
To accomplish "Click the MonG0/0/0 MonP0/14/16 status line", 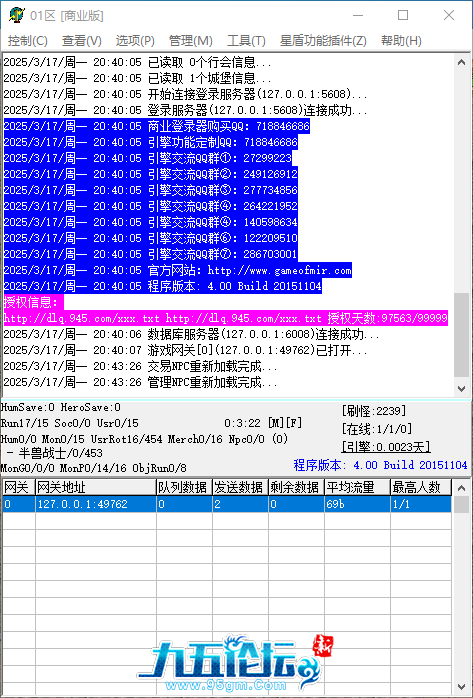I will click(93, 468).
